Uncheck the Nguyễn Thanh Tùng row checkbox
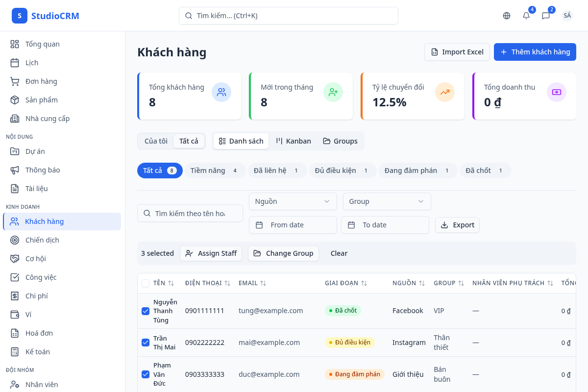Viewport: 588px width, 392px height. (x=146, y=311)
